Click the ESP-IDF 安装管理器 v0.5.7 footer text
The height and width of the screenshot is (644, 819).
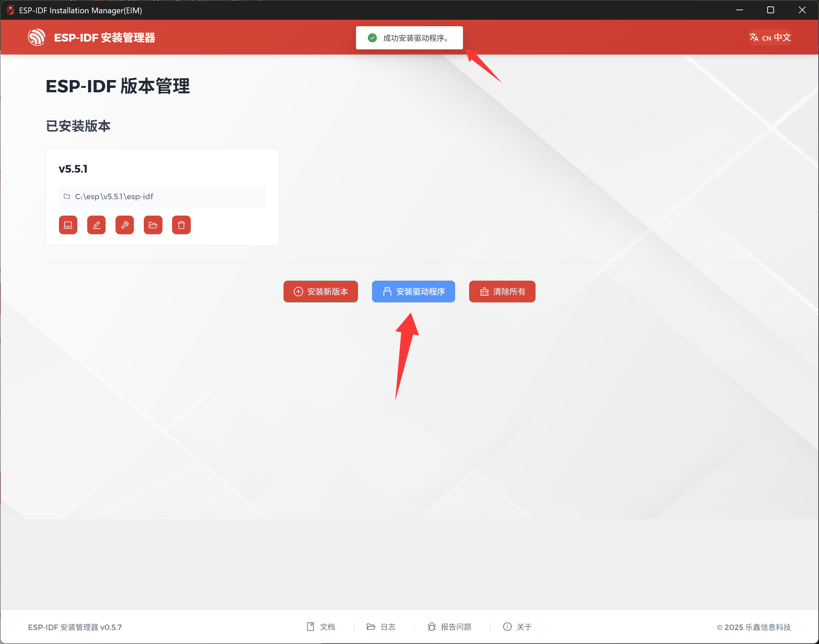[x=75, y=627]
